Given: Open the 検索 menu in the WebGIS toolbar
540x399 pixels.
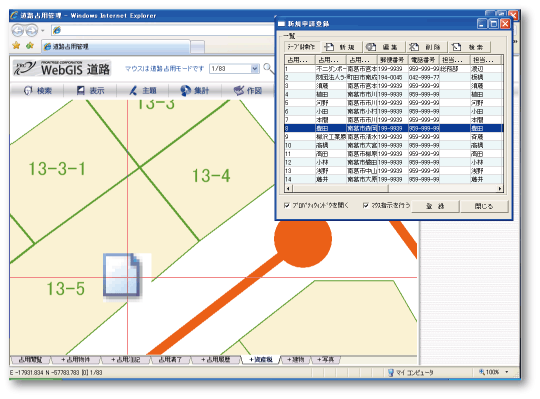Looking at the screenshot, I should [x=38, y=91].
